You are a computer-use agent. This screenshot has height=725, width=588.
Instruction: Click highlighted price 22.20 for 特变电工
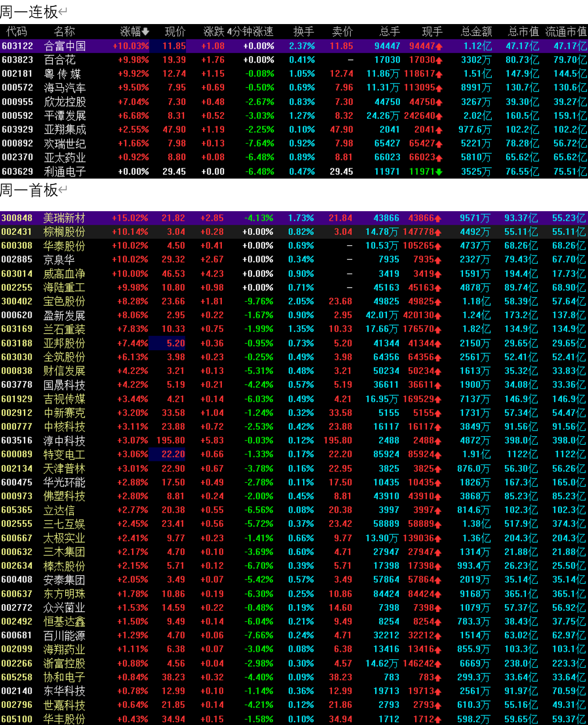coord(173,454)
